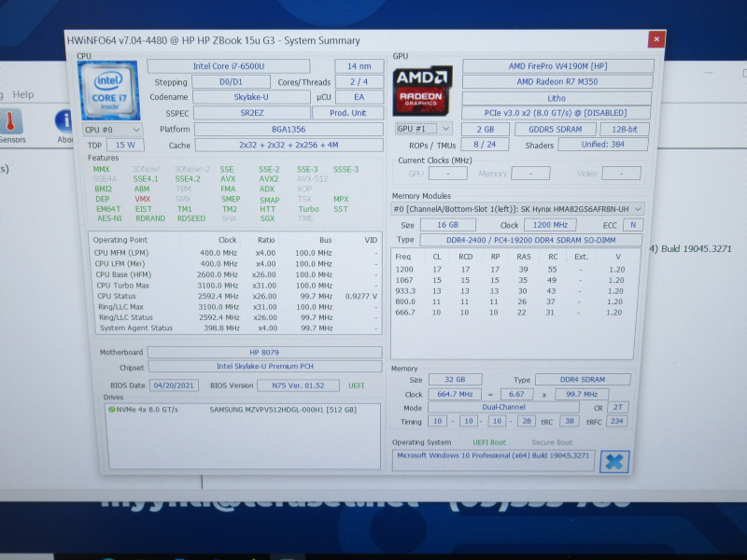Click the Intel Core i7-6500U name field

click(228, 66)
